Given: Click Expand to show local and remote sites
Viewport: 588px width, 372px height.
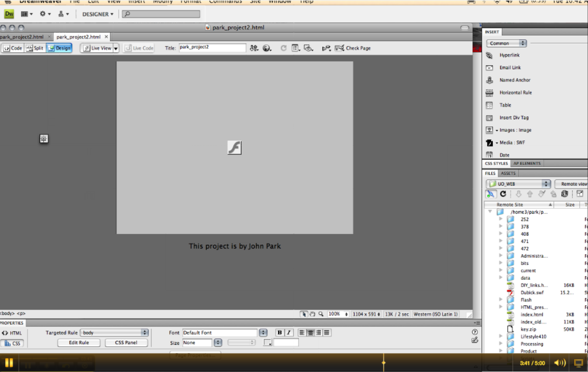Looking at the screenshot, I should point(580,194).
